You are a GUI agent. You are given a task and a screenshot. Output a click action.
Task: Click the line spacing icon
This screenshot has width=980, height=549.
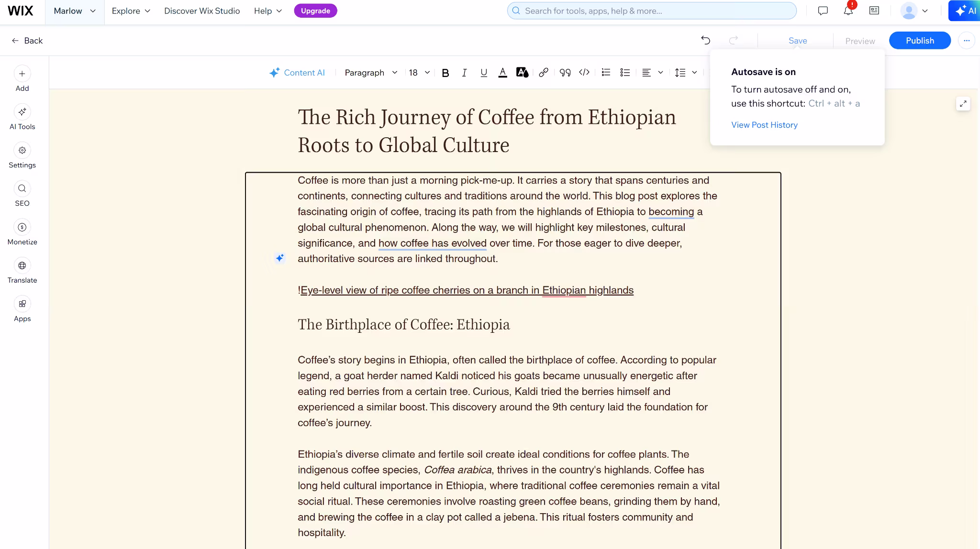tap(680, 73)
